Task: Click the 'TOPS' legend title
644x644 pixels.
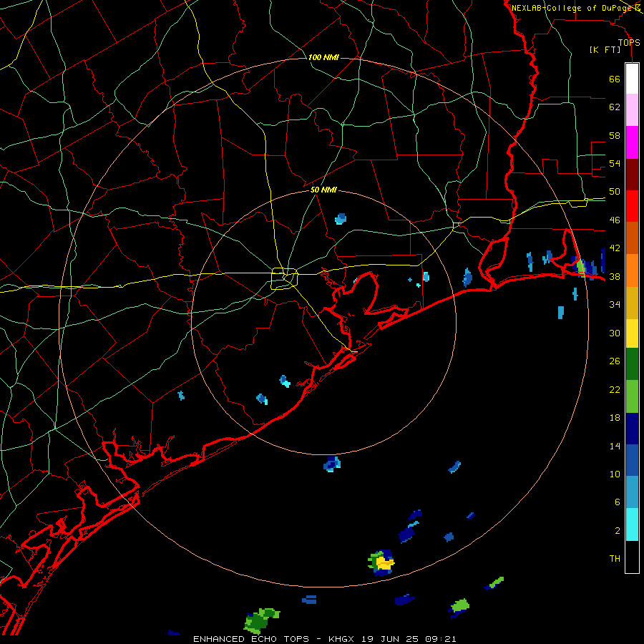Action: point(629,43)
